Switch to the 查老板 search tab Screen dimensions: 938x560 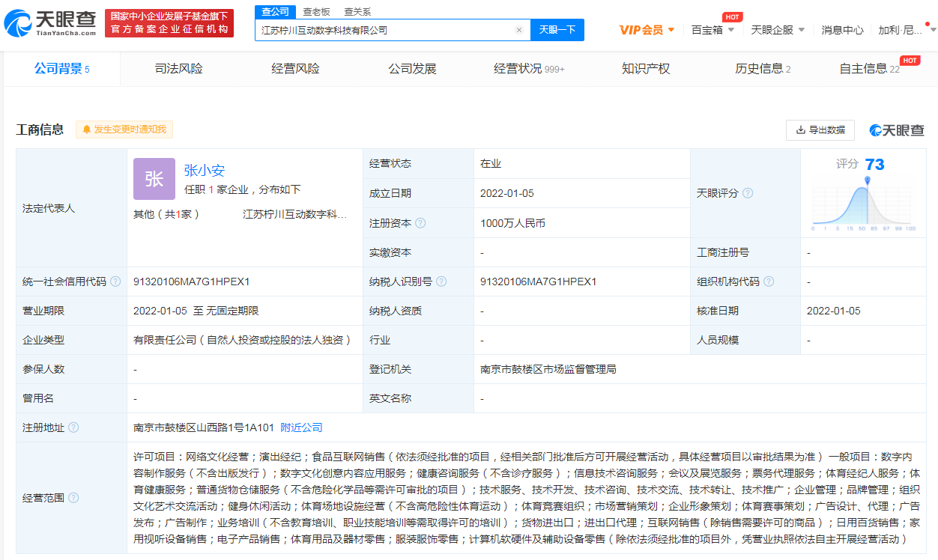coord(316,12)
